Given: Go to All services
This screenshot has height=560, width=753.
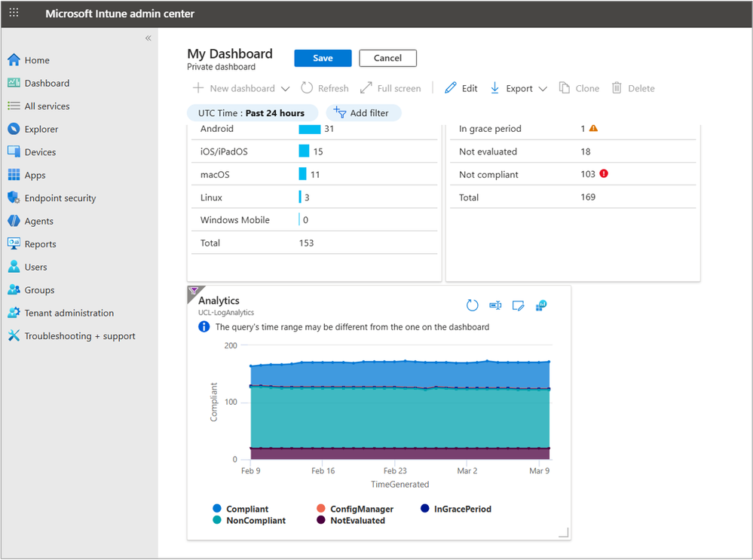Looking at the screenshot, I should coord(47,106).
